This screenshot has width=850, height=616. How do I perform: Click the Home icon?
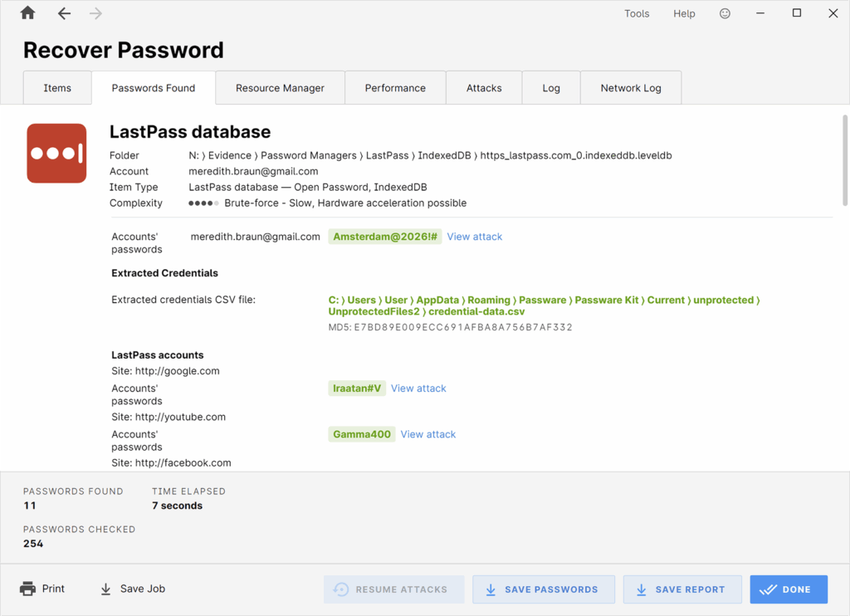tap(27, 13)
